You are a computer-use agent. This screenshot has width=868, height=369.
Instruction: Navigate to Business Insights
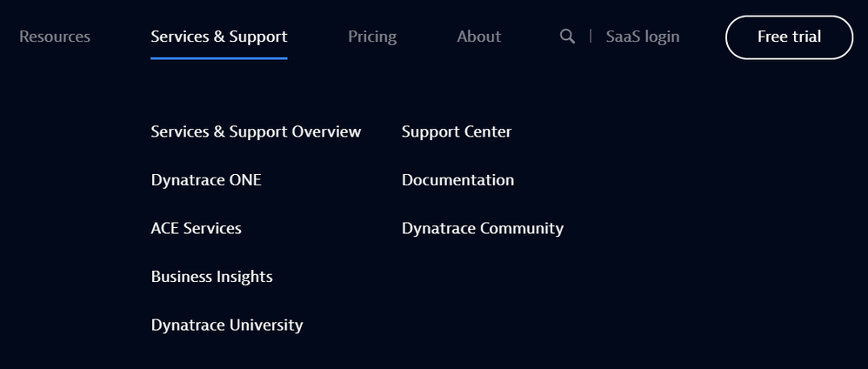click(211, 277)
